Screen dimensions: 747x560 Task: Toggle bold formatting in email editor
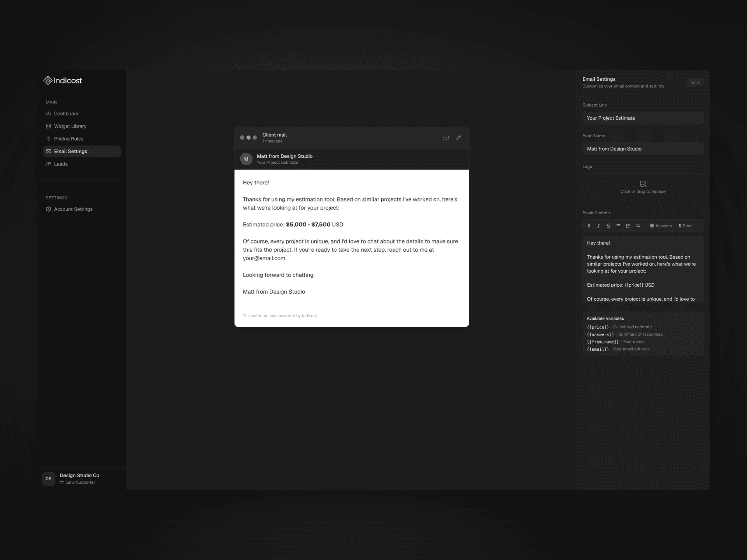click(x=589, y=226)
